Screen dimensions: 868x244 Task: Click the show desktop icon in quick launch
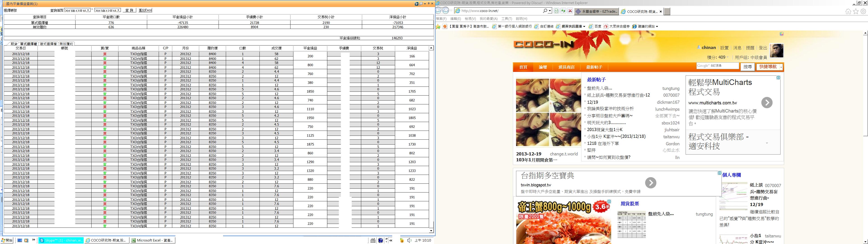coord(20,240)
